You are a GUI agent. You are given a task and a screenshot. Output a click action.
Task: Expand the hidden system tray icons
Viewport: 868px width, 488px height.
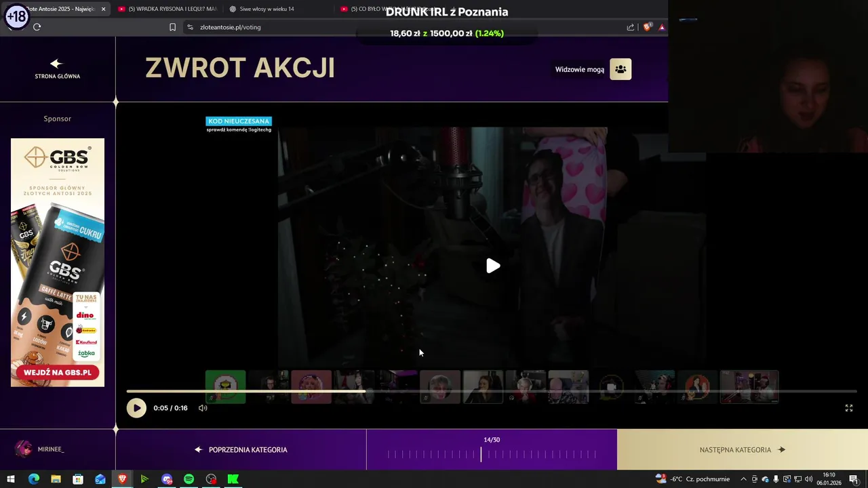743,479
